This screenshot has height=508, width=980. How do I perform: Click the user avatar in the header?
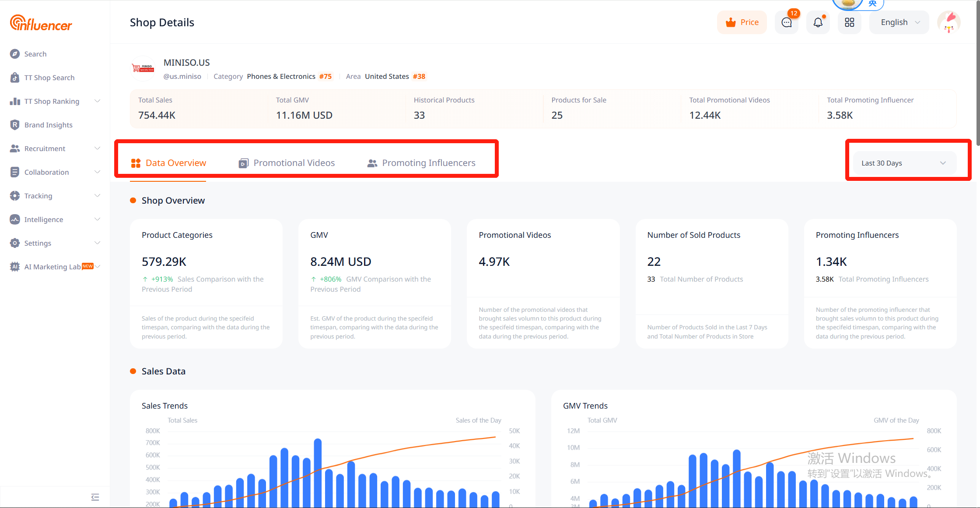tap(948, 22)
